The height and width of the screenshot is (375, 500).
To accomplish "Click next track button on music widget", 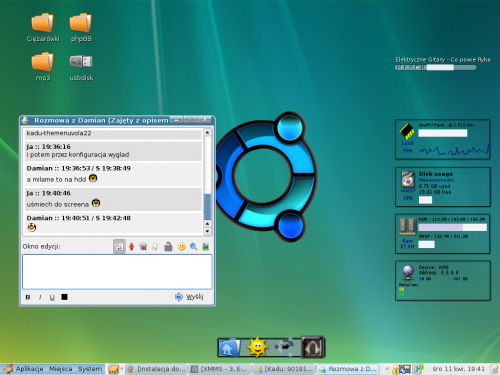I will (x=423, y=67).
